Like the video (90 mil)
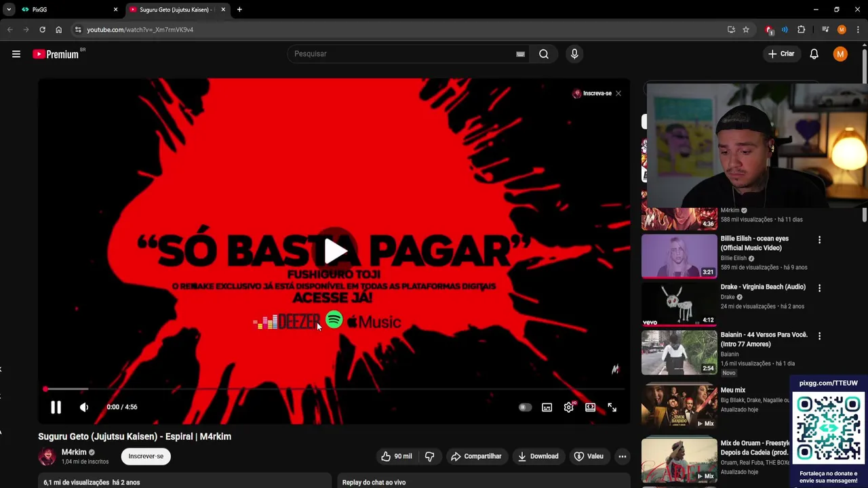The image size is (868, 488). [x=396, y=457]
